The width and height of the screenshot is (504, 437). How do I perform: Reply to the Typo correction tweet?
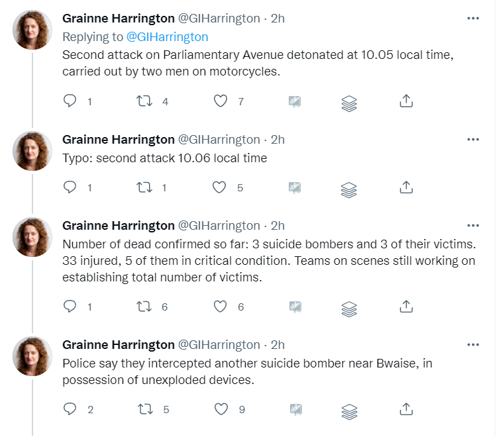tap(70, 187)
